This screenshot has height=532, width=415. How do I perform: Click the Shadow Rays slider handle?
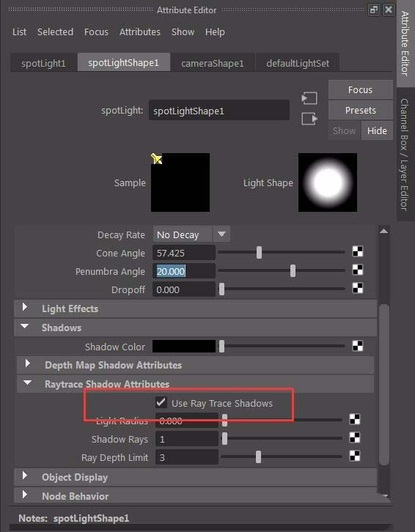click(x=224, y=438)
